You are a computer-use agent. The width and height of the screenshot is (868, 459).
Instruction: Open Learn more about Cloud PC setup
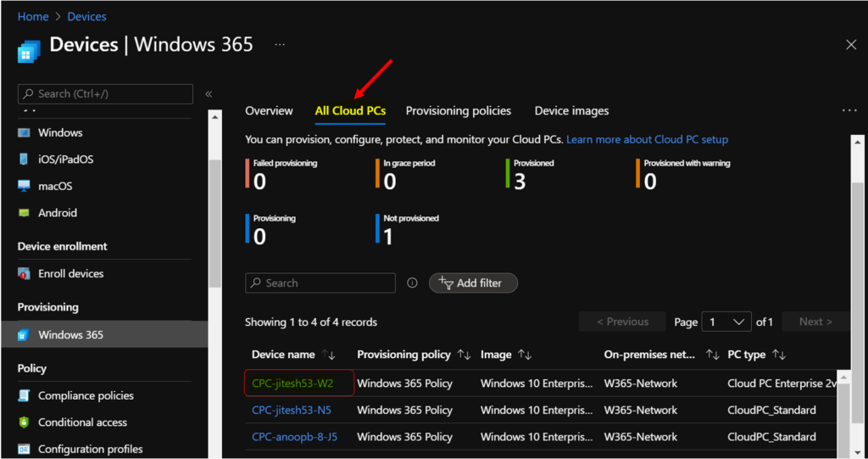(x=647, y=140)
